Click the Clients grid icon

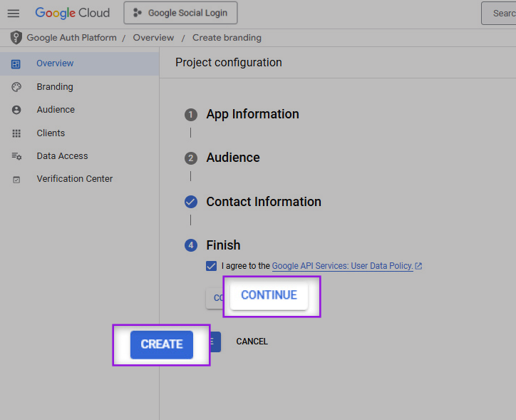point(16,133)
